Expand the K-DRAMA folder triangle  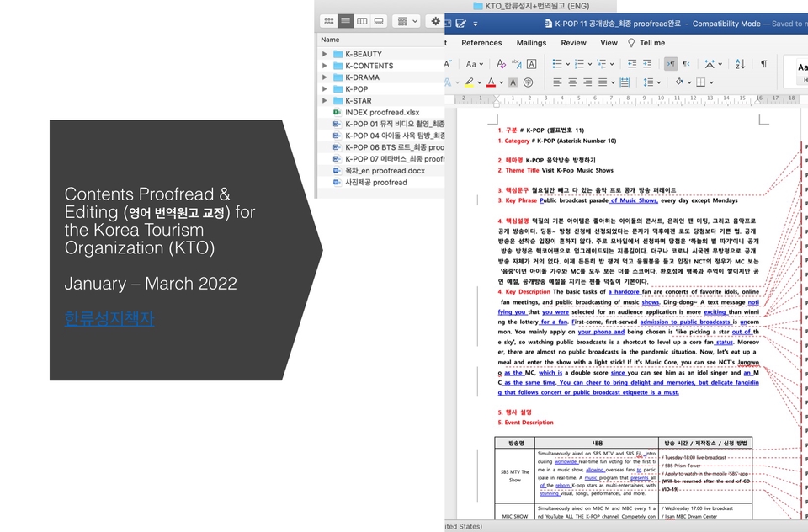326,77
